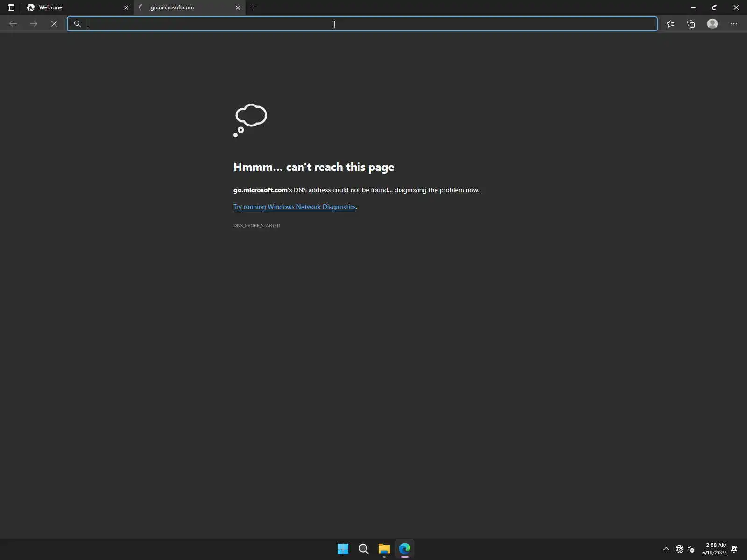Screen dimensions: 747x560
Task: Go back to previous page
Action: 13,24
